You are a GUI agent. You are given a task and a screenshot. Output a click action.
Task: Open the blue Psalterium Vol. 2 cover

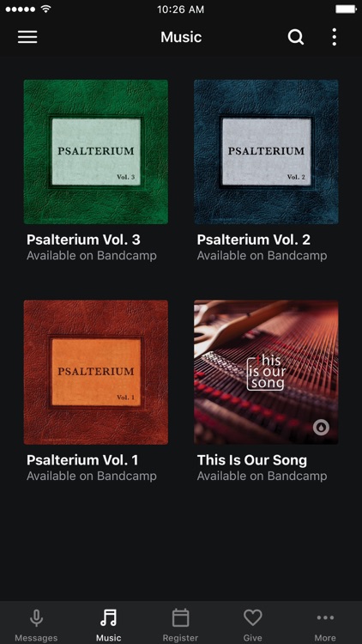(x=267, y=151)
